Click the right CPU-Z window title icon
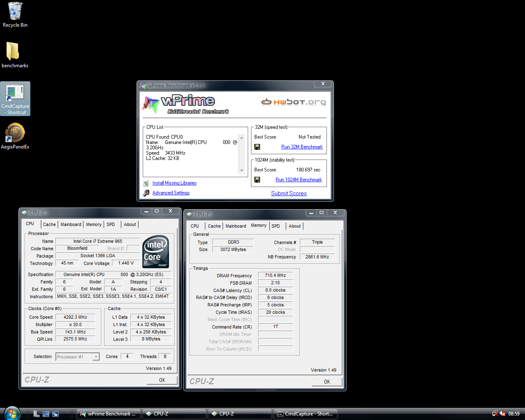 point(189,215)
